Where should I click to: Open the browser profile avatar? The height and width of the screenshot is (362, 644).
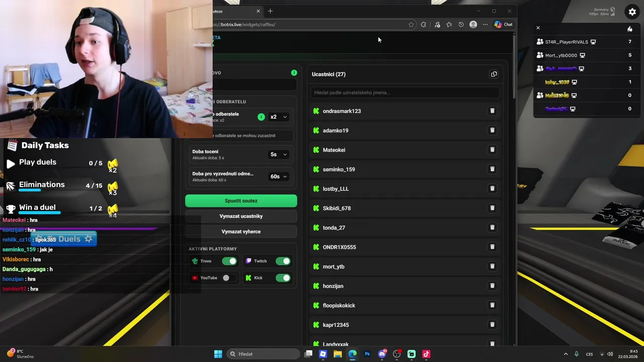(473, 25)
